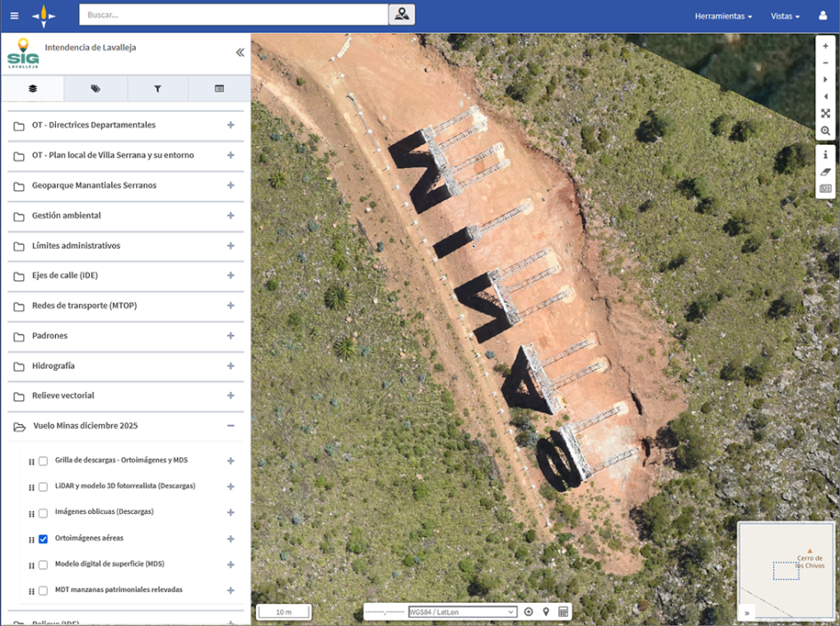Expand Ejes de calle (IDE) group
This screenshot has height=626, width=840.
231,275
